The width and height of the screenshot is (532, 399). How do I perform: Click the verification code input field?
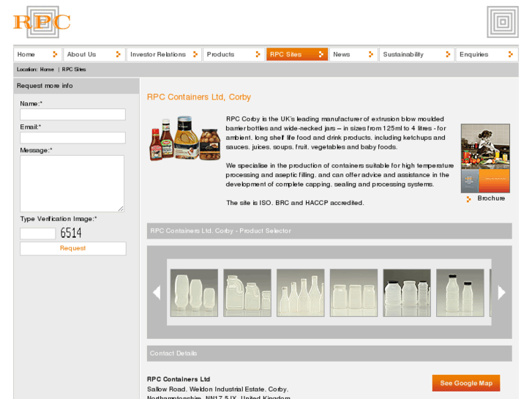pos(37,234)
